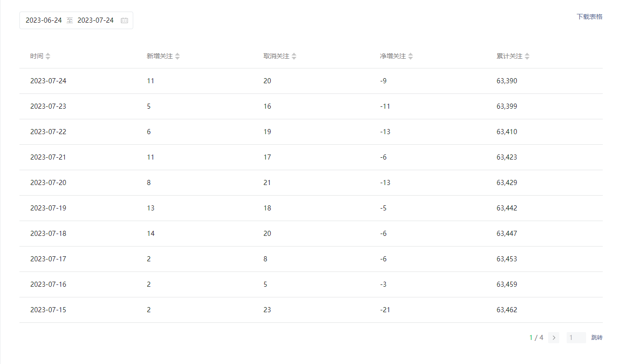The height and width of the screenshot is (364, 618).
Task: Click the calendar icon in date range picker
Action: [x=124, y=20]
